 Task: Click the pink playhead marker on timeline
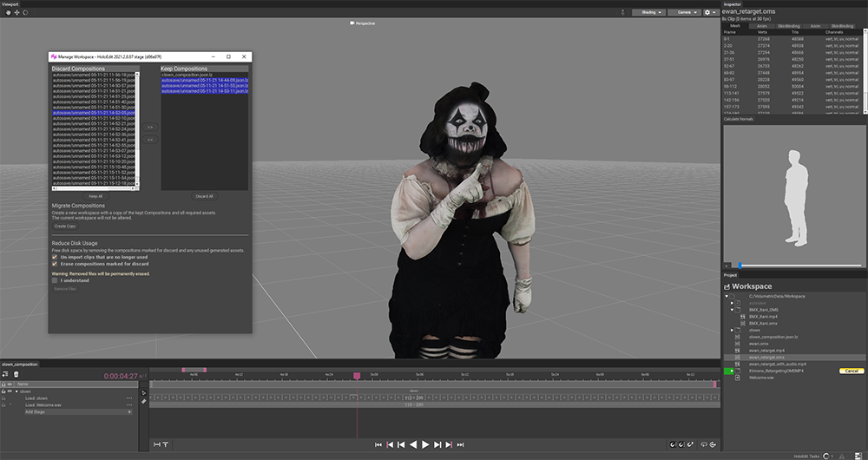pyautogui.click(x=357, y=376)
